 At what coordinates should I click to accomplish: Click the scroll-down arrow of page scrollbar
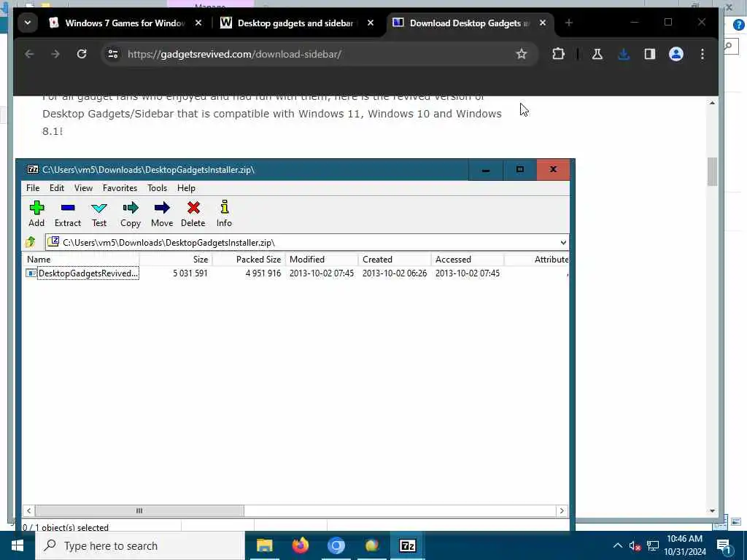coord(712,511)
